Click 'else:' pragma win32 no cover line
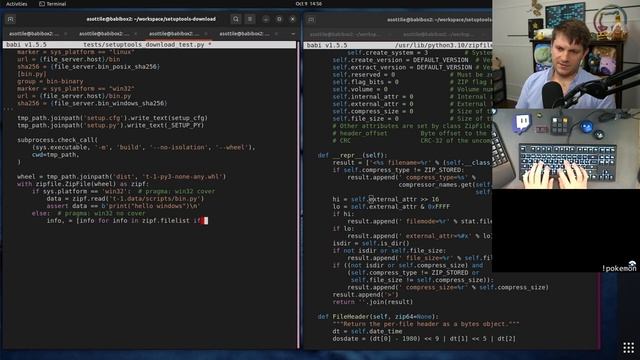Viewport: 640px width, 360px height. coord(89,213)
